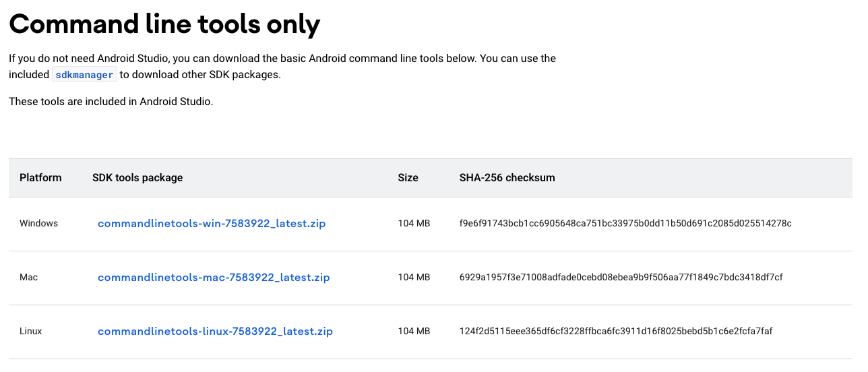The image size is (868, 372).
Task: Select the Linux platform cell
Action: 31,332
